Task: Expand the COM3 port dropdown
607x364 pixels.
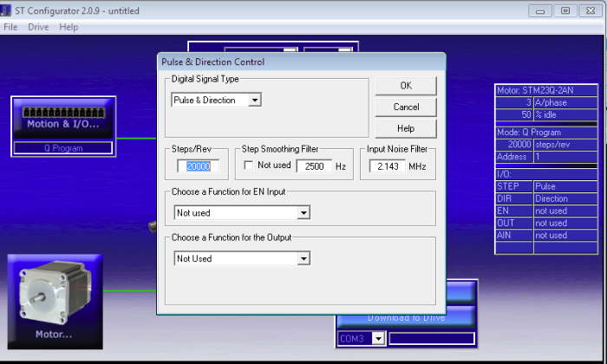Action: point(378,339)
